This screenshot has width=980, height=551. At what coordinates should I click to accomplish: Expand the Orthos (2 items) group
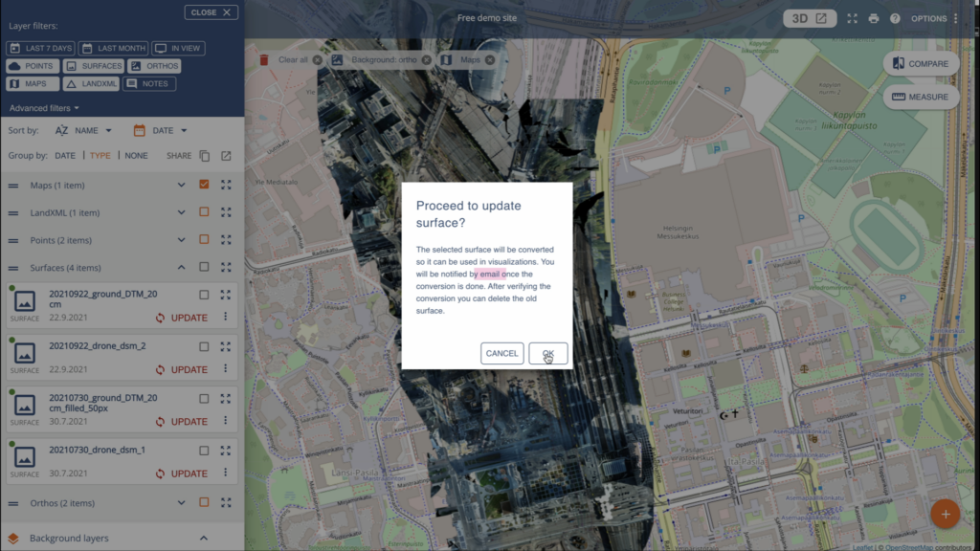181,503
